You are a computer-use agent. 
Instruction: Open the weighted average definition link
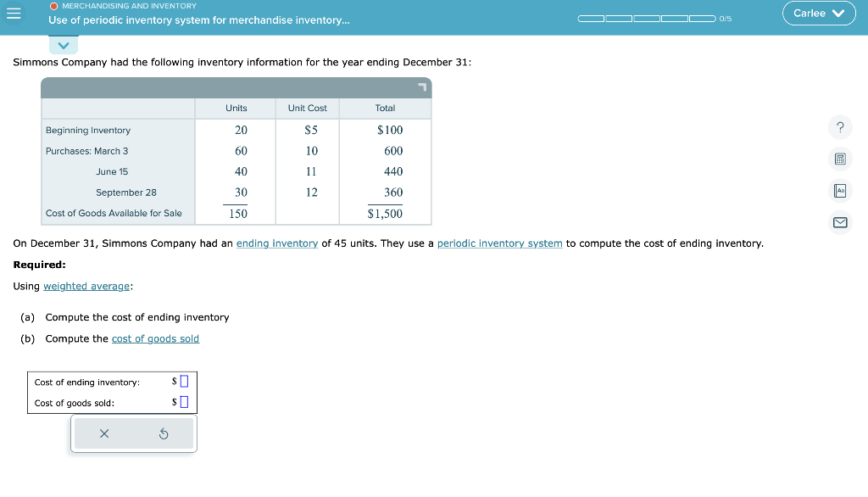[x=86, y=286]
